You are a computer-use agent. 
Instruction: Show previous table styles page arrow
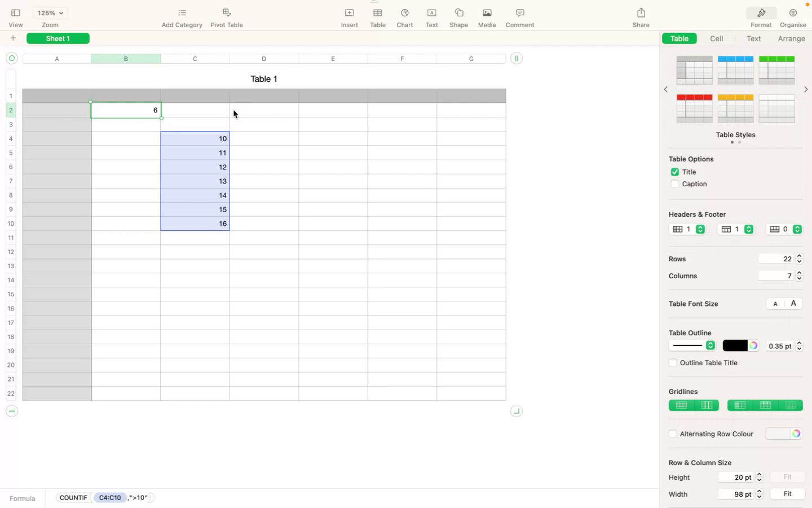click(666, 89)
